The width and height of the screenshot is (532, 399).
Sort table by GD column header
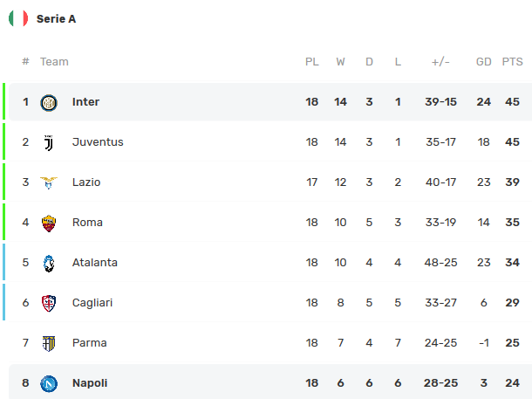pos(483,62)
